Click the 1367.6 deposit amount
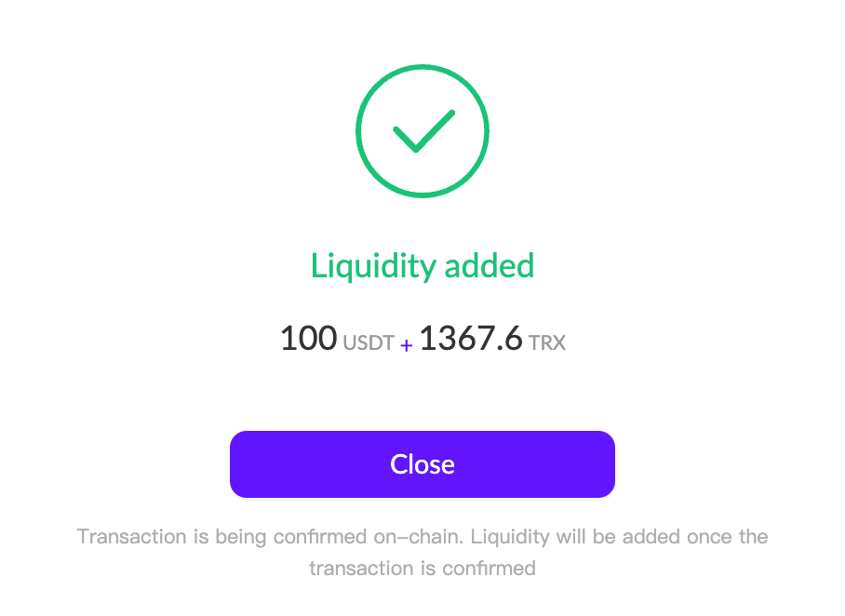845x616 pixels. coord(471,338)
